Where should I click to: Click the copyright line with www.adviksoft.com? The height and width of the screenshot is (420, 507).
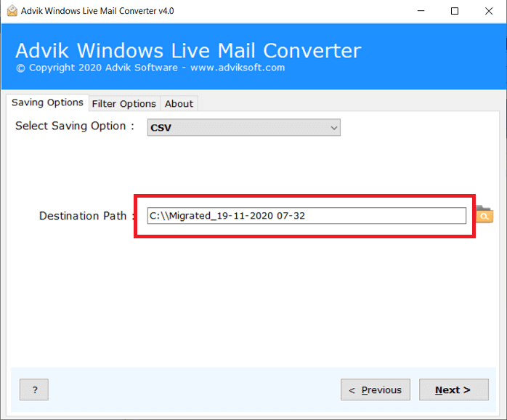coord(150,68)
